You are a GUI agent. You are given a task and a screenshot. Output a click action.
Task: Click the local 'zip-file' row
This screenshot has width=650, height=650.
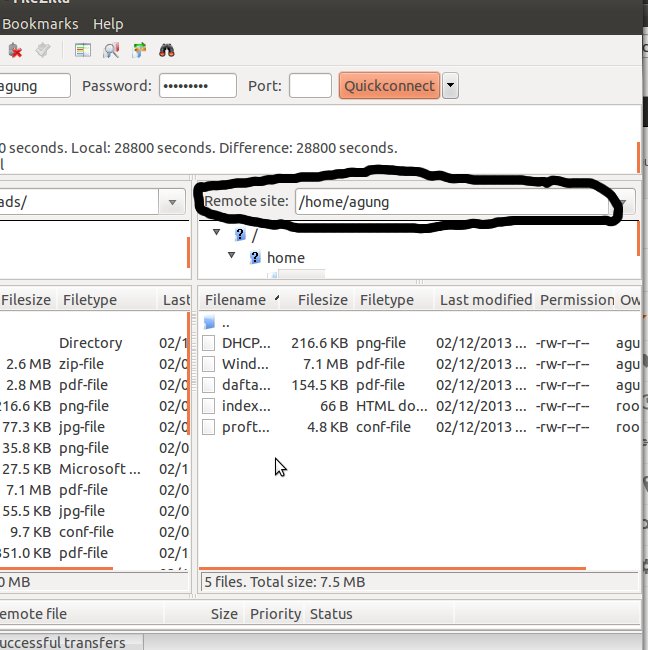81,364
